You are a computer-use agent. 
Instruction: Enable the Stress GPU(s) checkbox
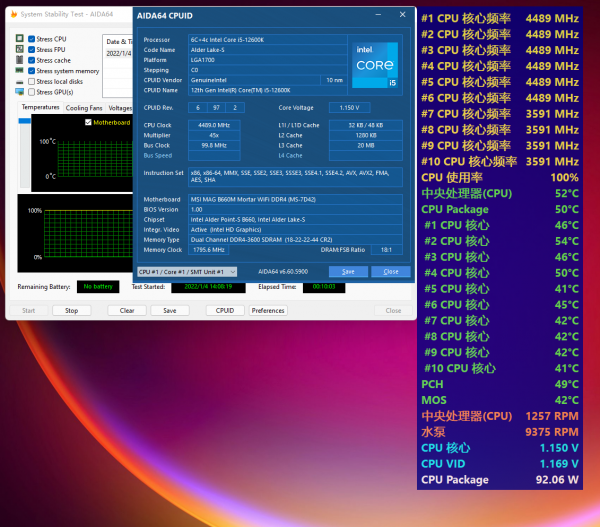(x=32, y=92)
